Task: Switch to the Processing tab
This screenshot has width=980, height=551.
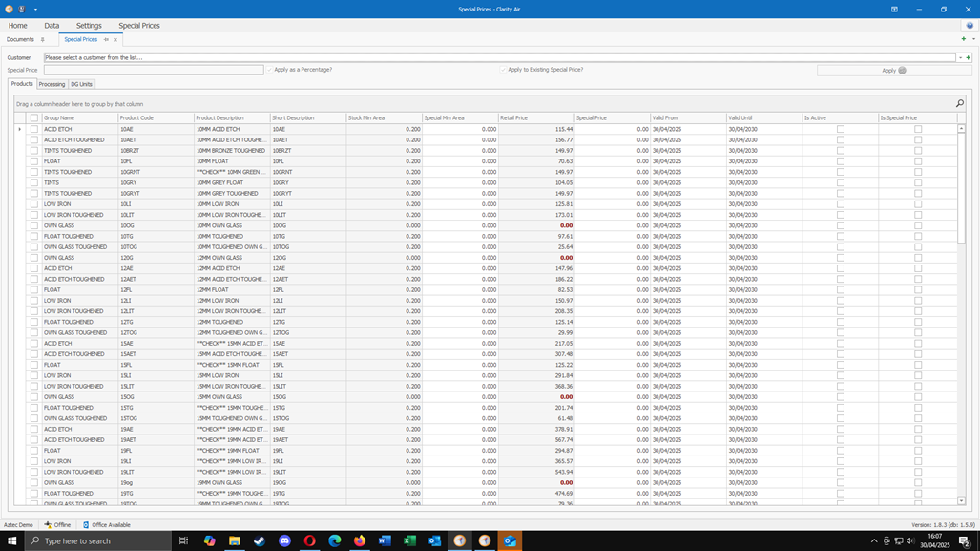Action: coord(52,84)
